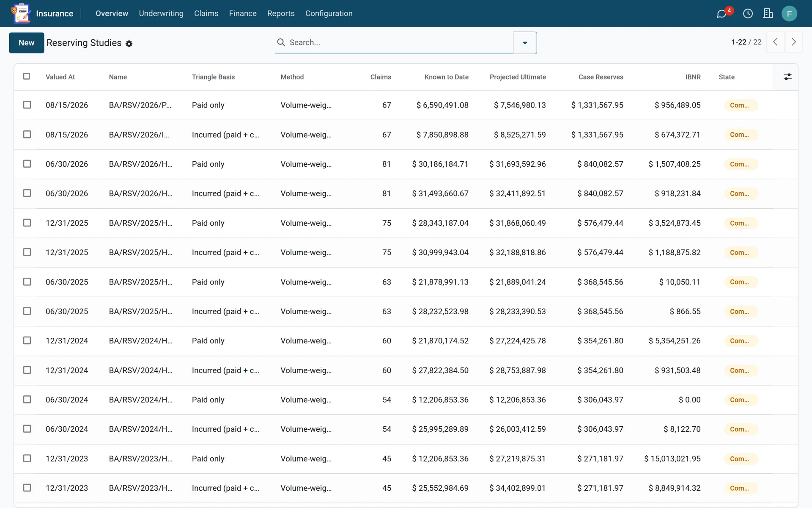The image size is (812, 508).
Task: Click the IBNR value $ 15,013,021.95
Action: pyautogui.click(x=672, y=458)
